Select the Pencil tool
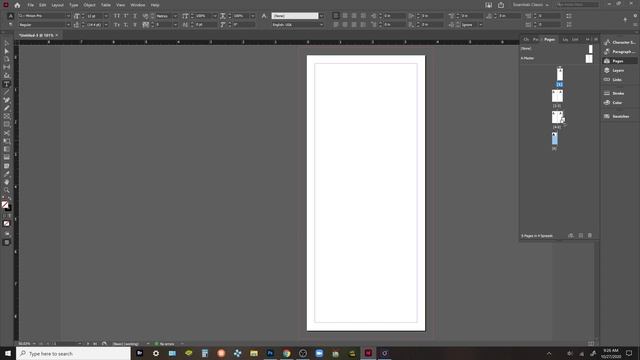 [7, 109]
